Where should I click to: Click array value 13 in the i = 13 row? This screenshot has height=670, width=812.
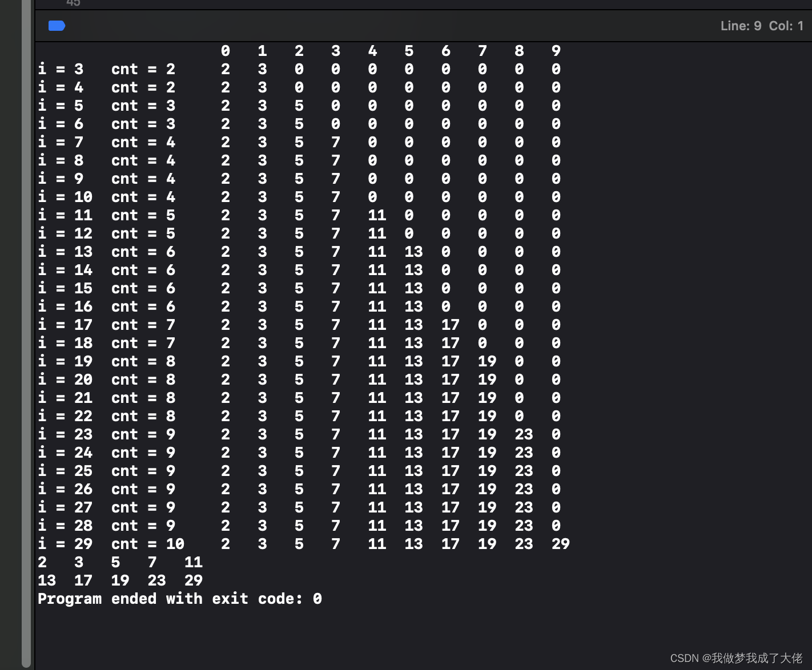[413, 252]
